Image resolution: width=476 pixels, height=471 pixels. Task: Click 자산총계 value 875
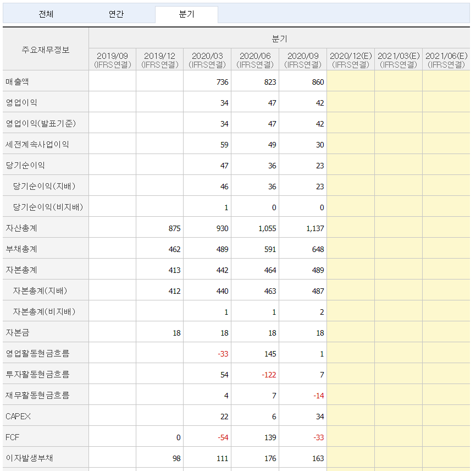click(x=175, y=228)
